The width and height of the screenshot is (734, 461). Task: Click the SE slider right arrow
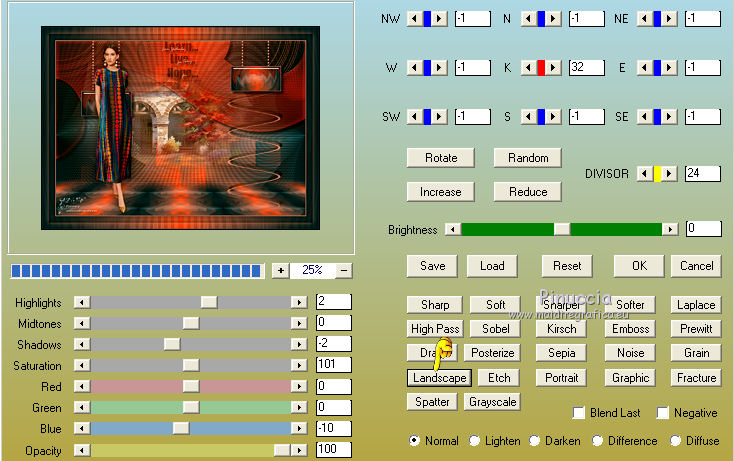point(669,117)
